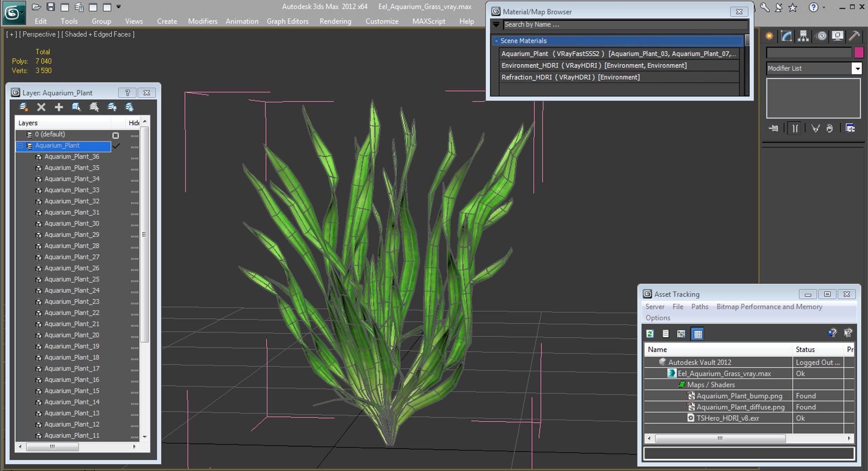Toggle Show End Result icon in modifier panel
Image resolution: width=868 pixels, height=471 pixels.
pyautogui.click(x=795, y=128)
